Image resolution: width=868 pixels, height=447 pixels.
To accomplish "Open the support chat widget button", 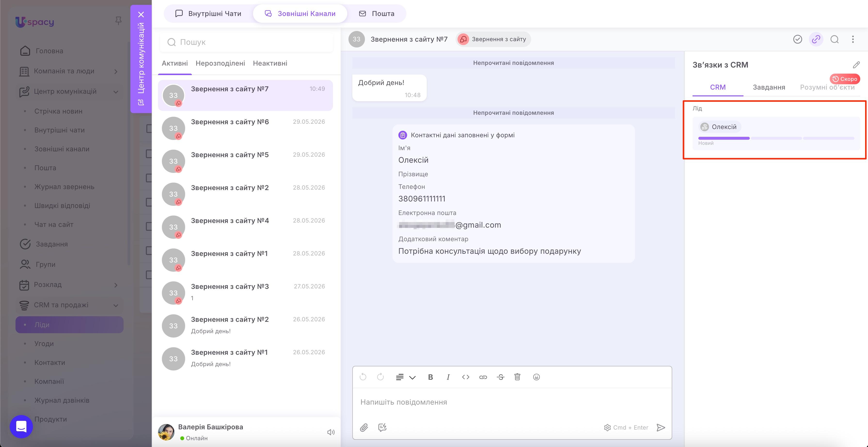I will point(21,426).
